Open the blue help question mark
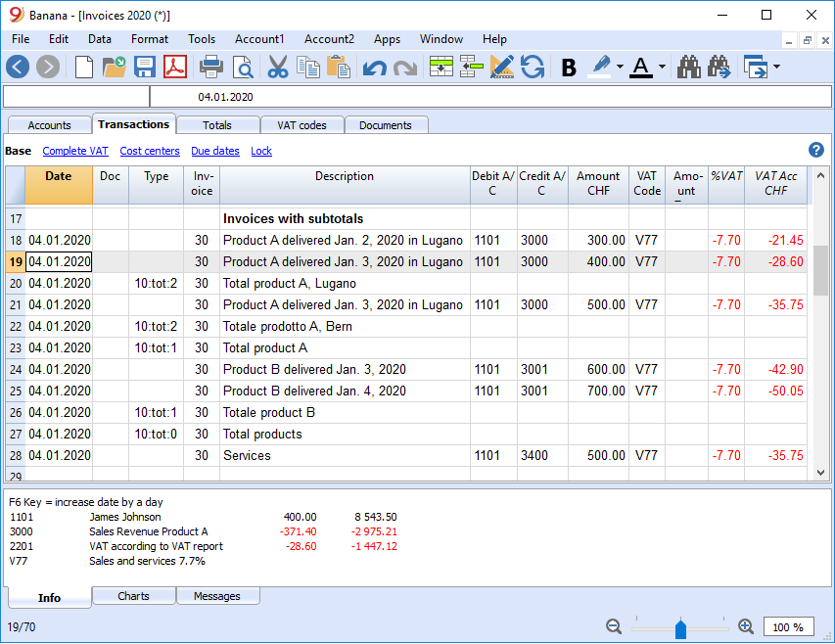Viewport: 835px width, 644px height. [815, 150]
